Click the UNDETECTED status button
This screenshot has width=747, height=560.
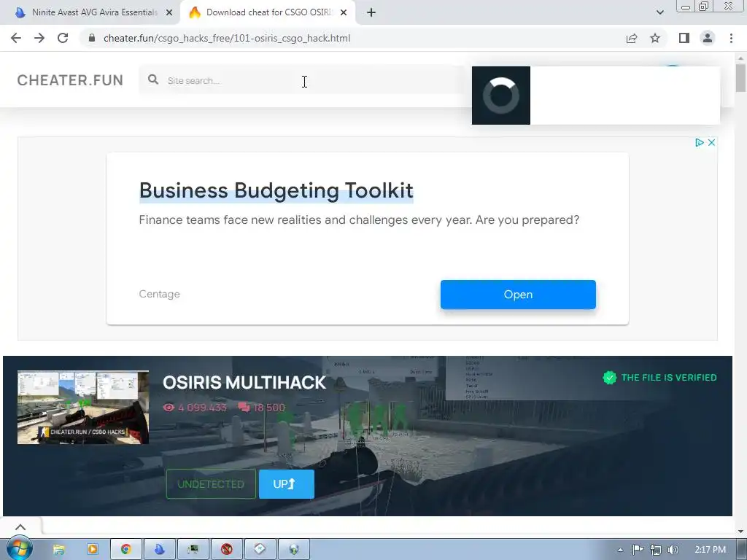coord(211,484)
